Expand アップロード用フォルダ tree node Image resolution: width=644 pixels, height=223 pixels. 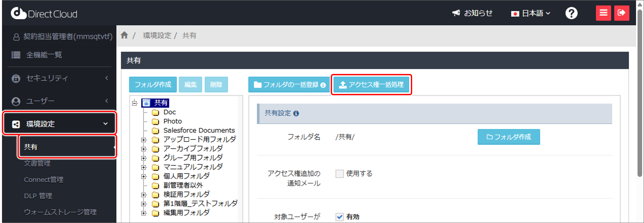tap(143, 140)
